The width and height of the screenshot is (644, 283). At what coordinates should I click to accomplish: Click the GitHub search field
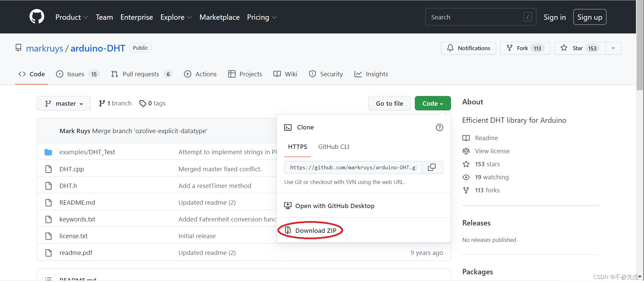coord(476,17)
